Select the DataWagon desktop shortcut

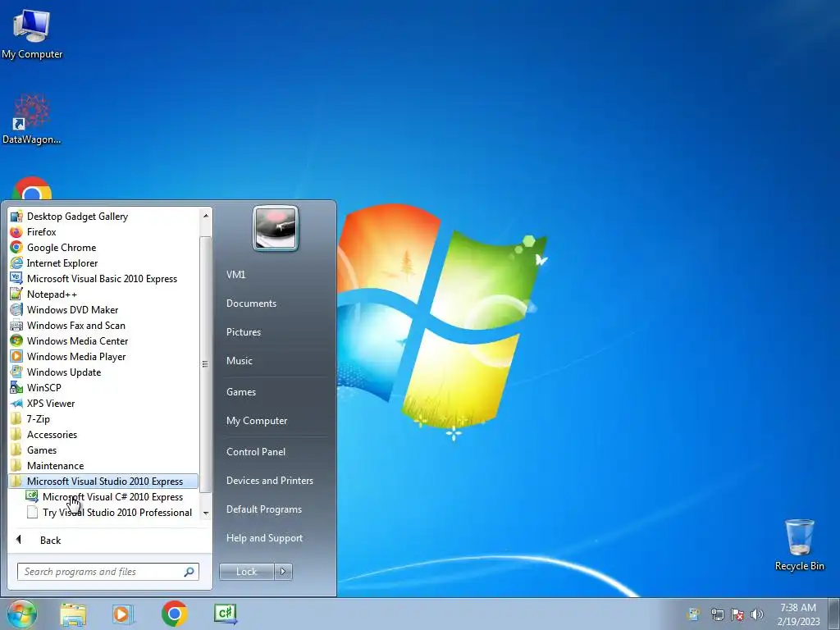[32, 119]
